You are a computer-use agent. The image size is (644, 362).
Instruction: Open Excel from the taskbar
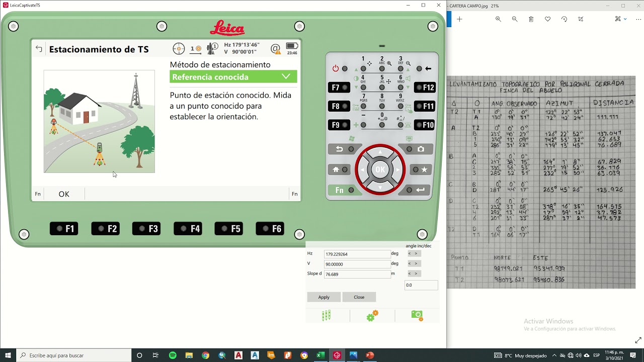320,355
